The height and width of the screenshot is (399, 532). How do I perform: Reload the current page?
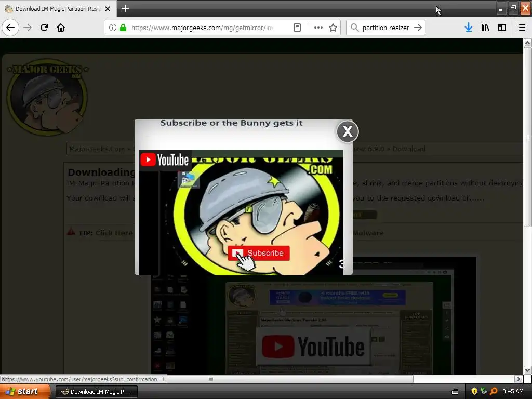(x=44, y=28)
